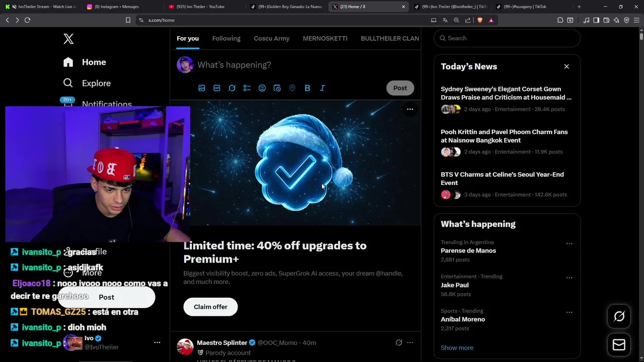Click the sidebar Post button
The height and width of the screenshot is (362, 644).
point(107,297)
